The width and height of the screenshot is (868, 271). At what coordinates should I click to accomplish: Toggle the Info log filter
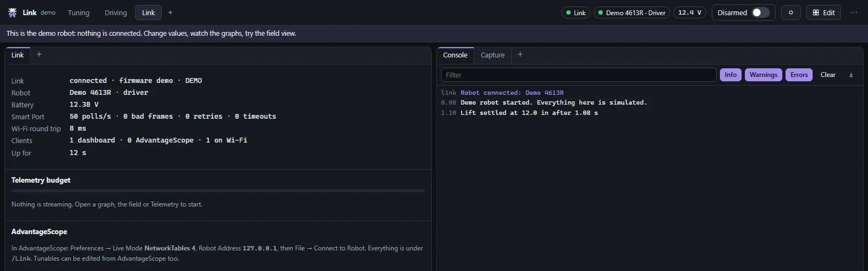point(731,75)
